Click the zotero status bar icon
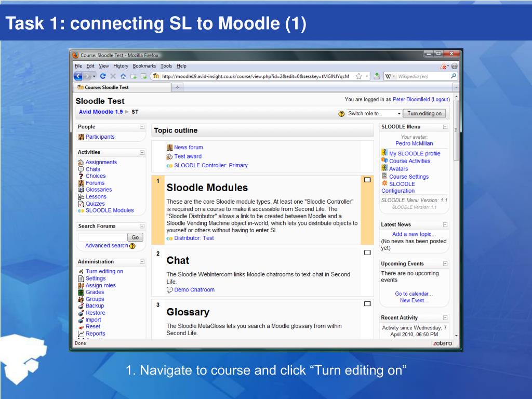 442,343
